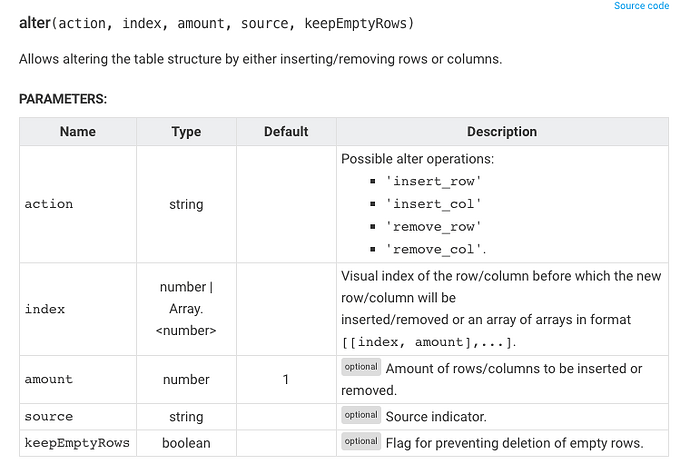Open the Source code link
The width and height of the screenshot is (690, 463).
[641, 6]
